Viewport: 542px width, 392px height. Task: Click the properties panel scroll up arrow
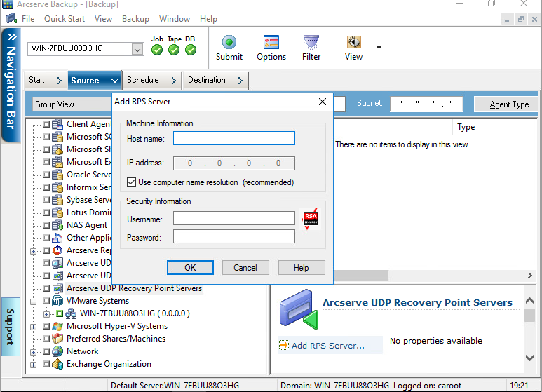point(529,300)
